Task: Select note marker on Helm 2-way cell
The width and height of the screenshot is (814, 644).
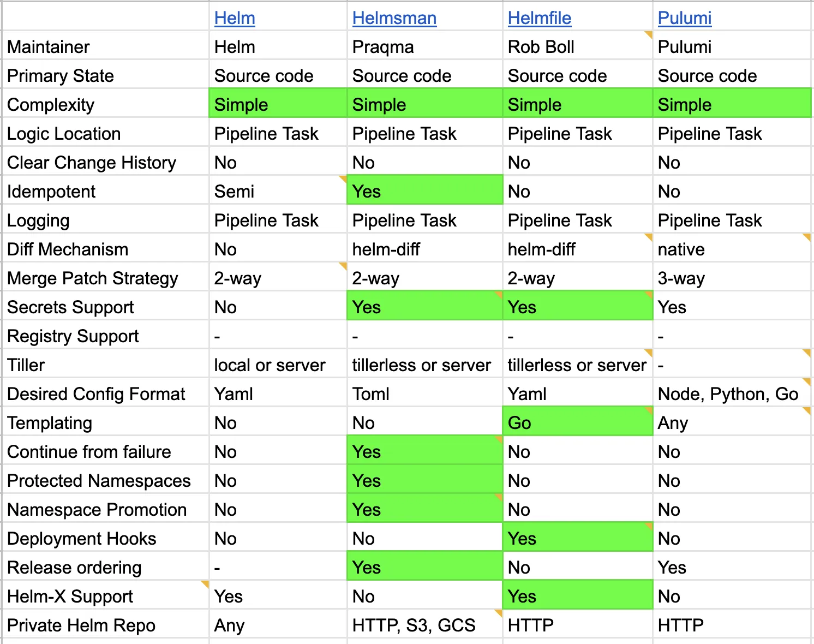Action: [343, 266]
